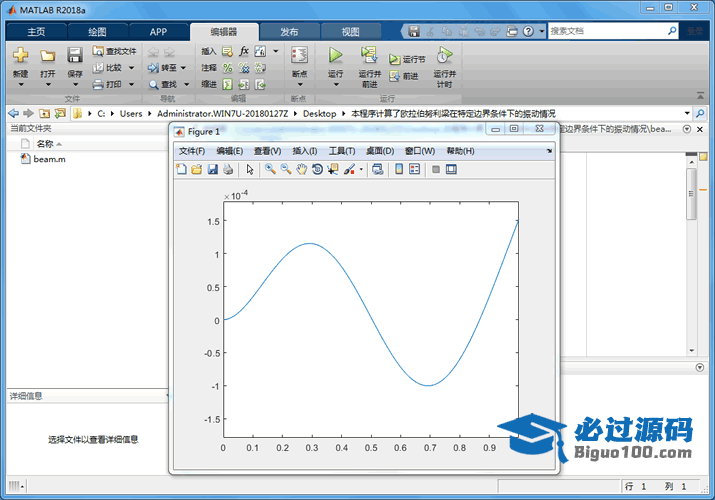Select Data Cursor tool in Figure 1
This screenshot has height=500, width=715.
(x=333, y=169)
